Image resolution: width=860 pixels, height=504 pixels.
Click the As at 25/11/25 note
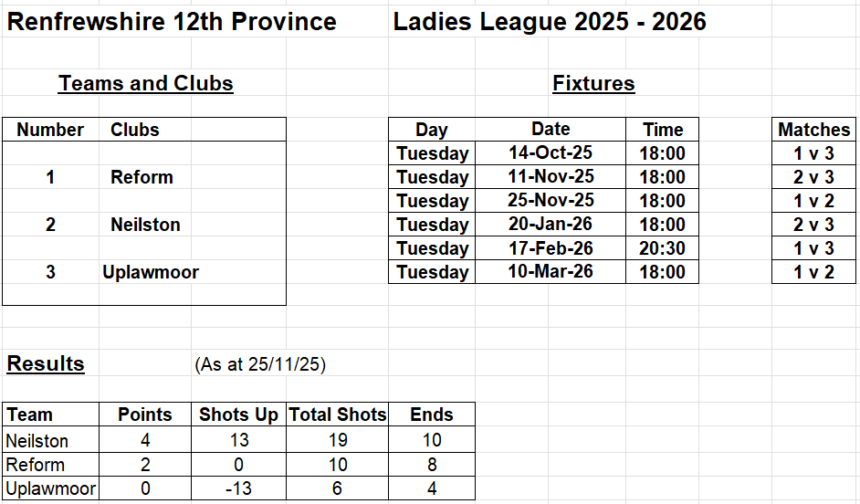pyautogui.click(x=260, y=365)
